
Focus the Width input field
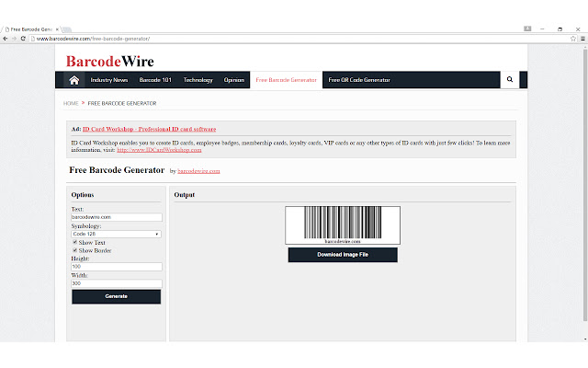(117, 283)
